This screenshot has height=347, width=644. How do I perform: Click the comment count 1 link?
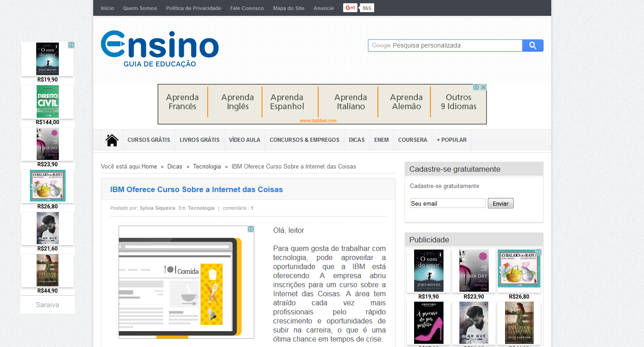coord(252,208)
